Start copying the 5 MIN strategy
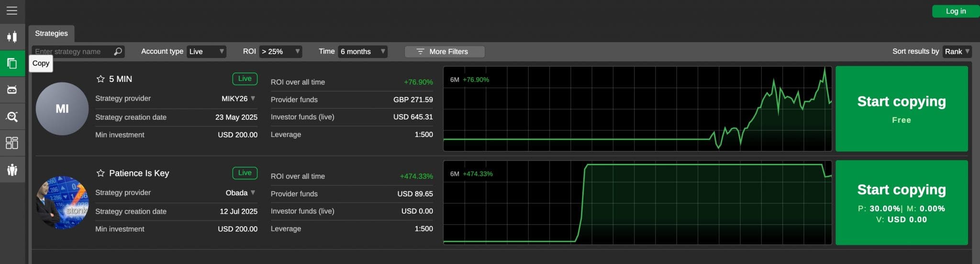The height and width of the screenshot is (264, 980). 902,109
